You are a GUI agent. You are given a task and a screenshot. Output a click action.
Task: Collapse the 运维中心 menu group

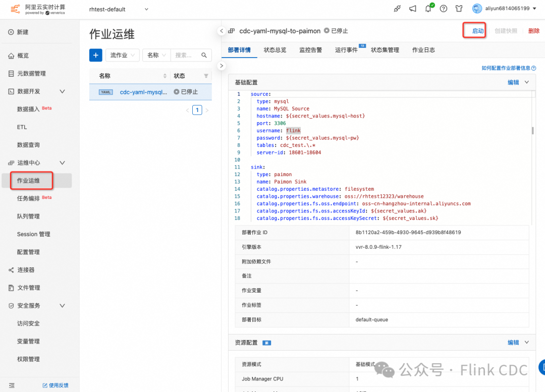62,162
